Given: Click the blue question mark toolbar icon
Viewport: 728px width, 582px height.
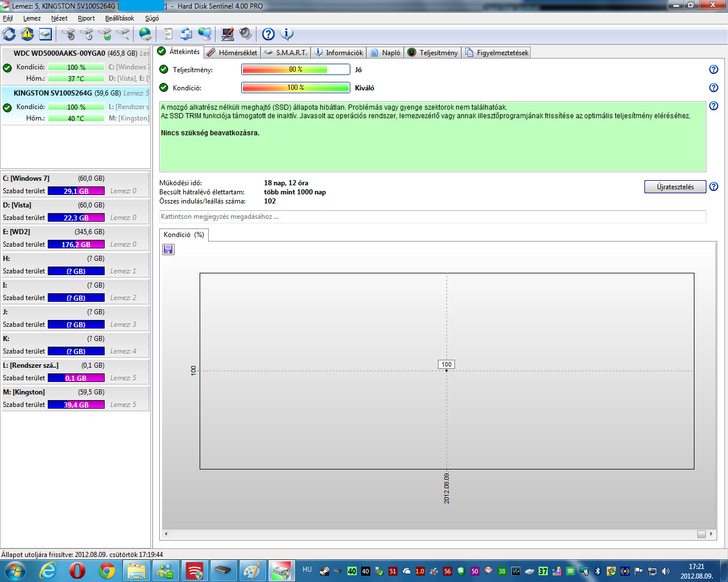Looking at the screenshot, I should [x=268, y=34].
